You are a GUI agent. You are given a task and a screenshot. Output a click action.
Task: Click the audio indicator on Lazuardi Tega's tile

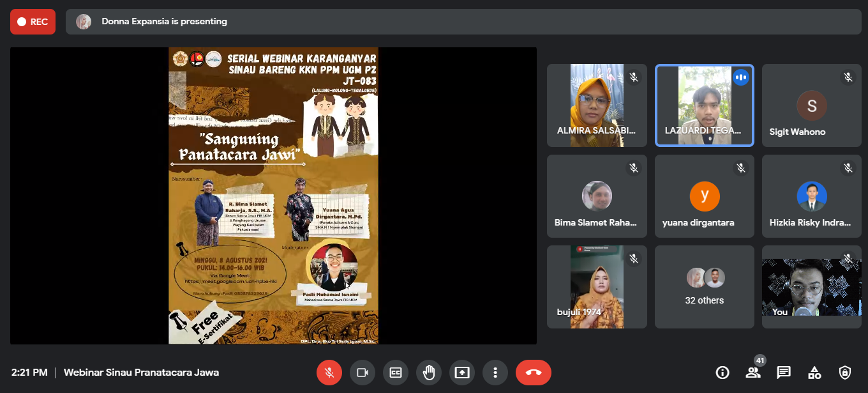741,77
